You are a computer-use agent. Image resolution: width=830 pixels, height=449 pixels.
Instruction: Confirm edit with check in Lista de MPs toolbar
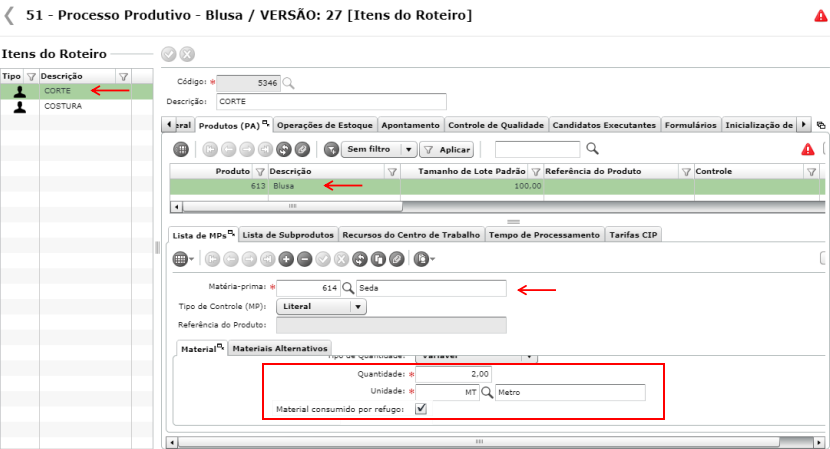click(323, 259)
